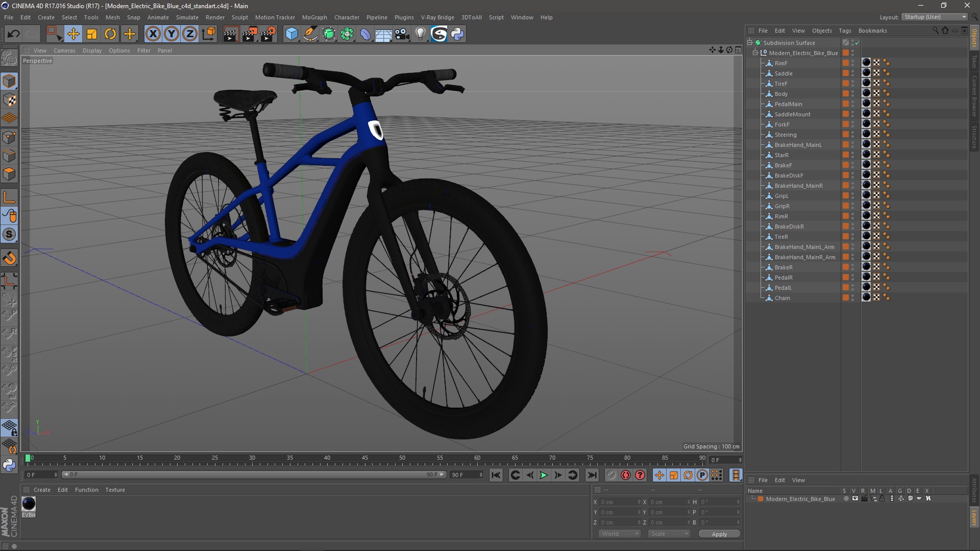Toggle layer solo dot for Modern_Electric_Bike_Blue
The height and width of the screenshot is (551, 980).
click(x=846, y=499)
